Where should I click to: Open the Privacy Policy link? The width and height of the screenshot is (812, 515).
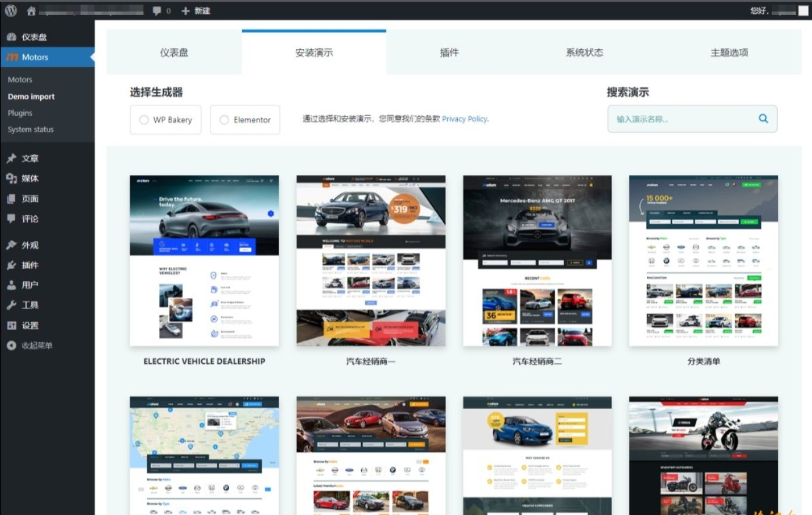click(465, 119)
